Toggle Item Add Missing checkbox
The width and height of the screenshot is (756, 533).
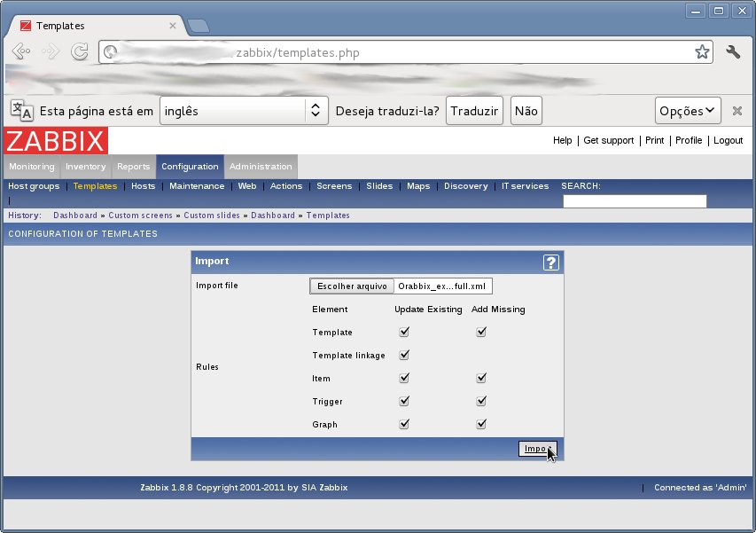coord(481,378)
